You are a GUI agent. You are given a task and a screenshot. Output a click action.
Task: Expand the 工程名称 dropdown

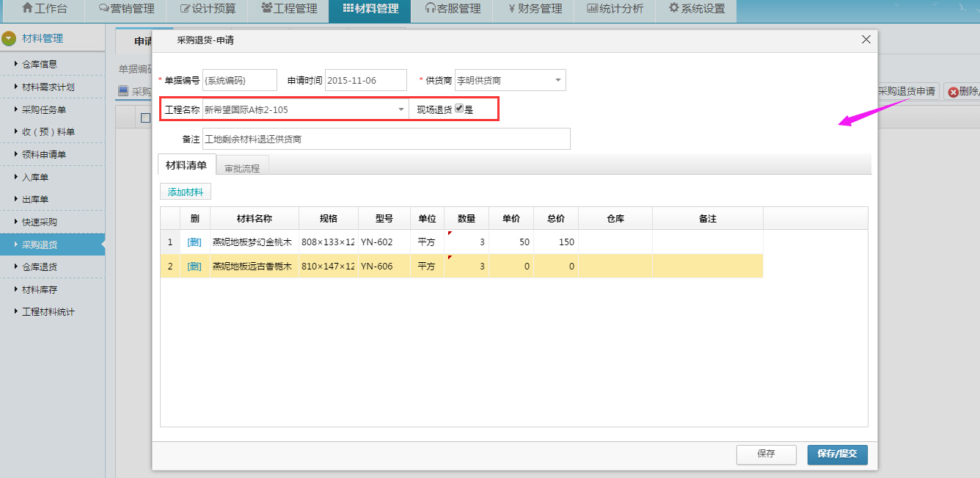401,109
